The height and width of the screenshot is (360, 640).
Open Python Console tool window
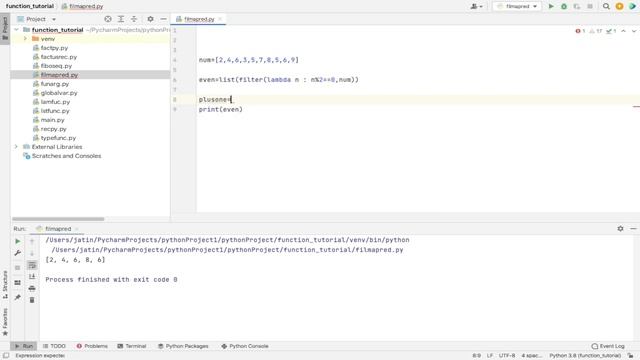(245, 346)
